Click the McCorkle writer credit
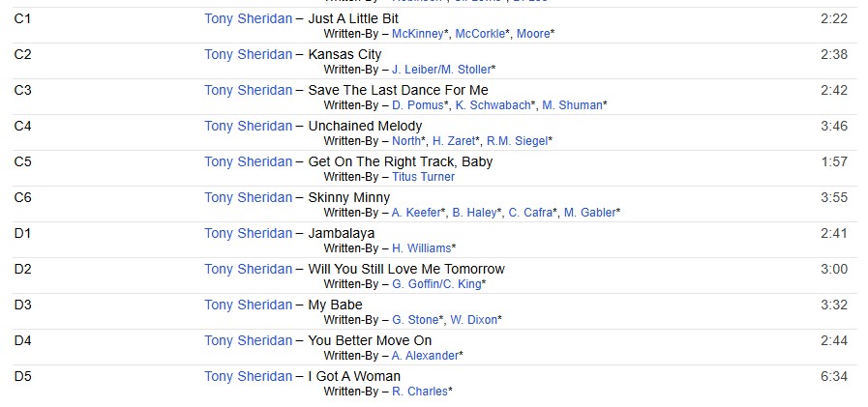 click(x=481, y=34)
